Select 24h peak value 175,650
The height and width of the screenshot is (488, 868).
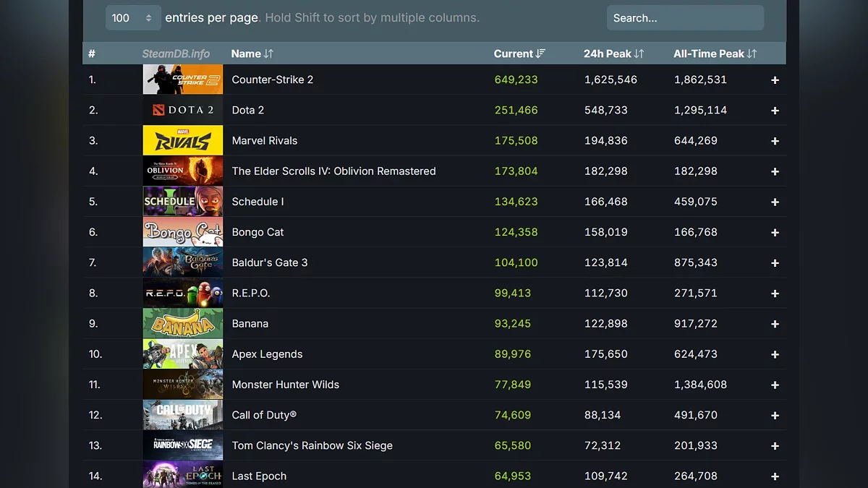coord(606,354)
